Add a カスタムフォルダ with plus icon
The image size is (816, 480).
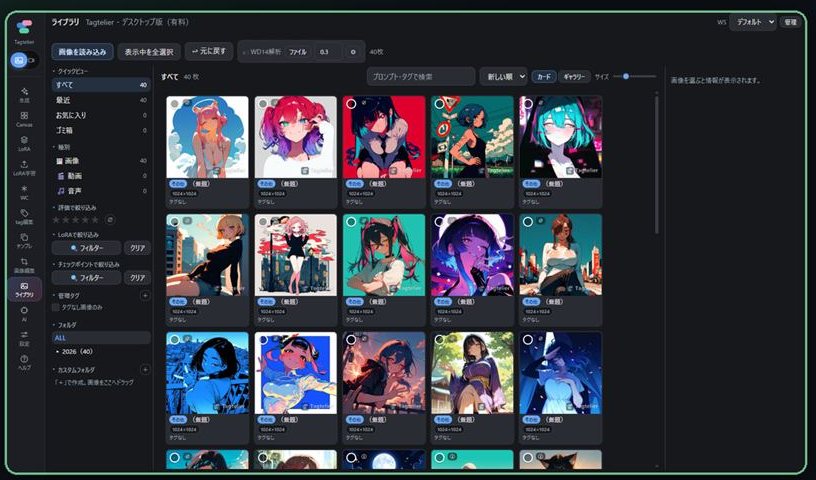145,369
